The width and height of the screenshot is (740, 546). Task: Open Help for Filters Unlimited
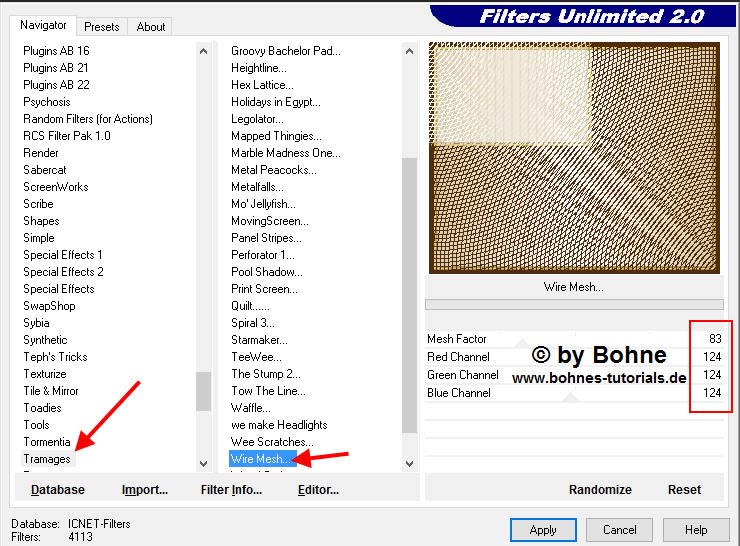click(x=696, y=530)
